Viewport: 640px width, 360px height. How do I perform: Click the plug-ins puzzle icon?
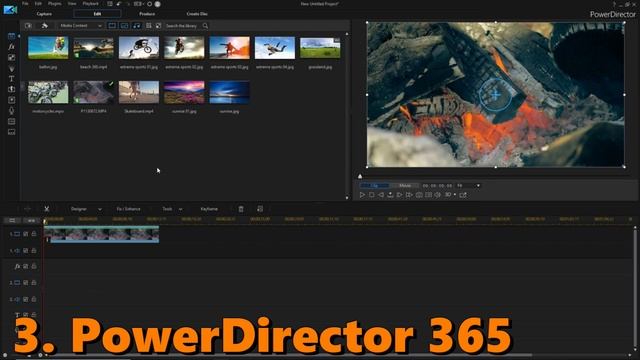[44, 26]
